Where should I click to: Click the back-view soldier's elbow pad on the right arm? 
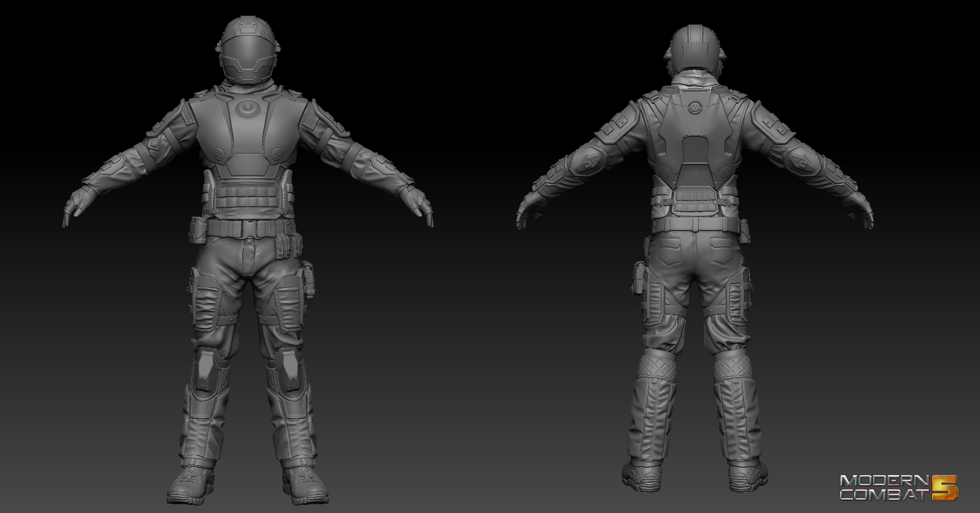point(799,160)
